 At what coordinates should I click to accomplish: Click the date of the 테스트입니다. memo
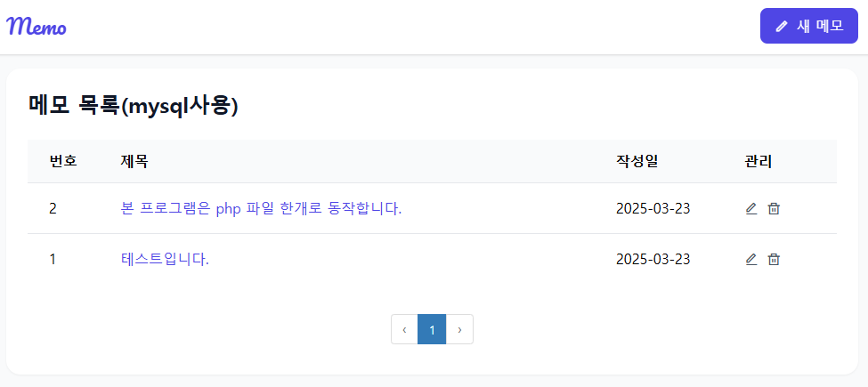point(653,259)
